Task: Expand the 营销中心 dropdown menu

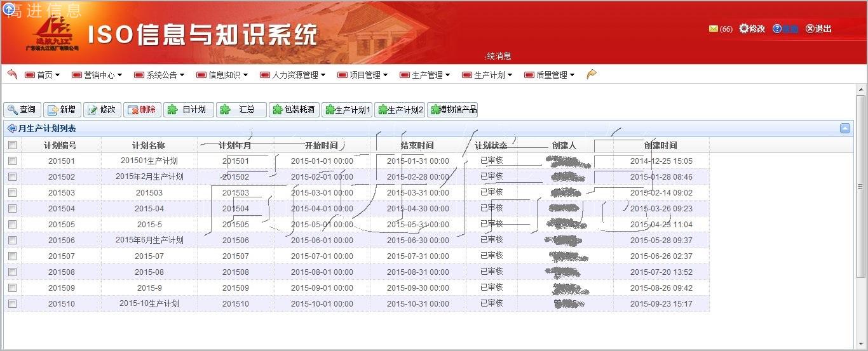Action: (x=97, y=75)
